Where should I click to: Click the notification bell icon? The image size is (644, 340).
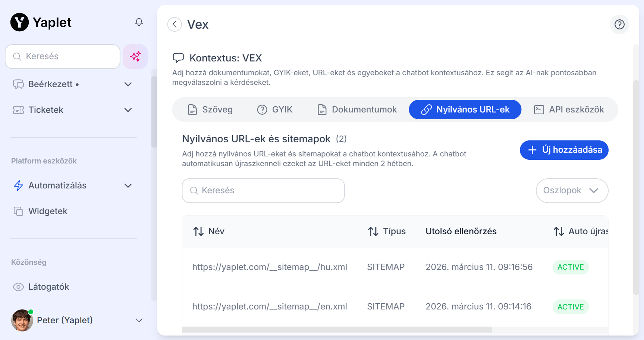click(139, 22)
